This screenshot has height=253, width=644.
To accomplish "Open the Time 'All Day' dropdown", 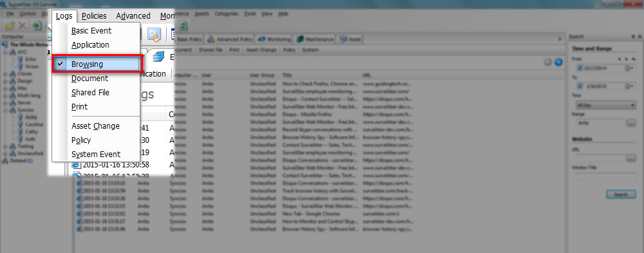I will coord(606,105).
